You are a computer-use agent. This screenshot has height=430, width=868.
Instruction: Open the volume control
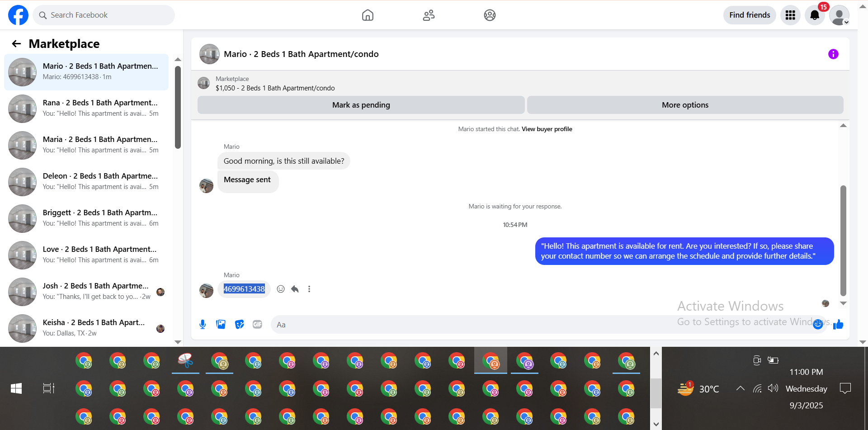tap(773, 388)
